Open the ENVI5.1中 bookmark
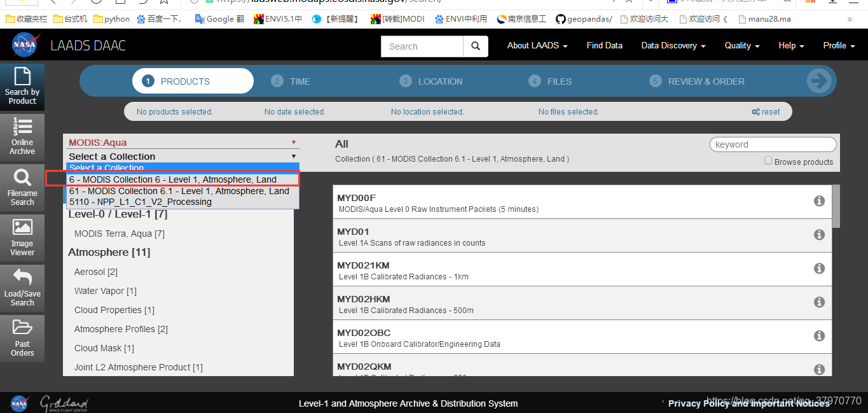 278,19
